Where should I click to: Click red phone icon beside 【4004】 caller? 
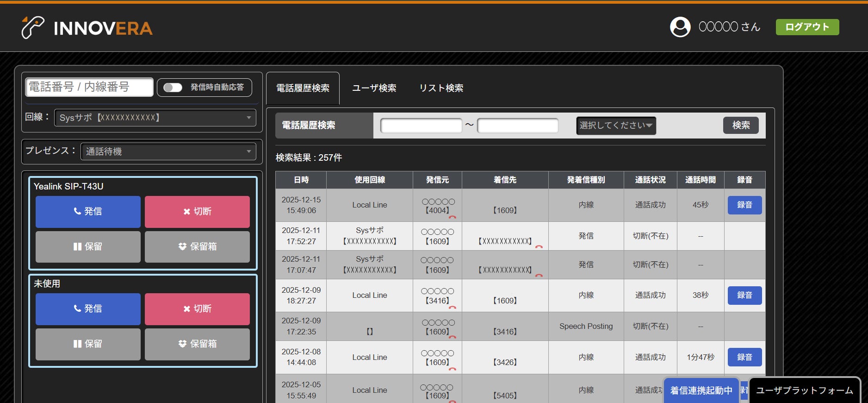(x=453, y=217)
